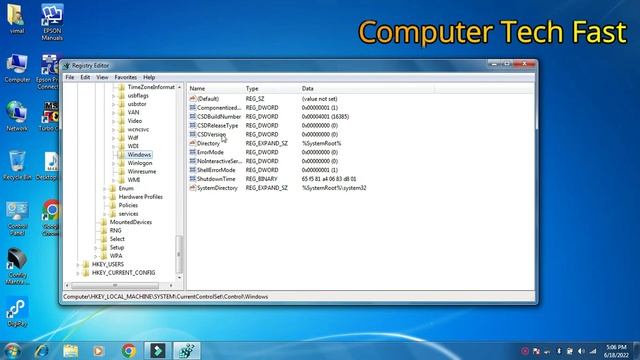
Task: Select the Componentized DWORD value icon
Action: click(193, 108)
